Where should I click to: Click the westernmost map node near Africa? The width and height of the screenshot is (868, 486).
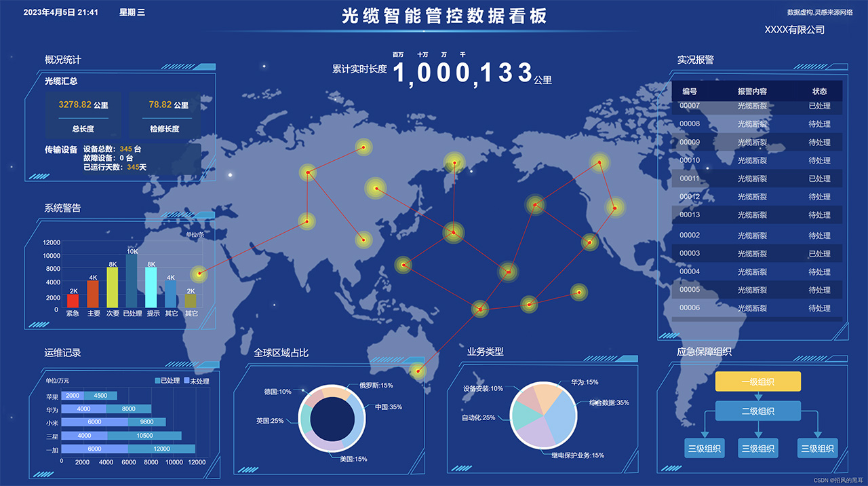point(199,274)
